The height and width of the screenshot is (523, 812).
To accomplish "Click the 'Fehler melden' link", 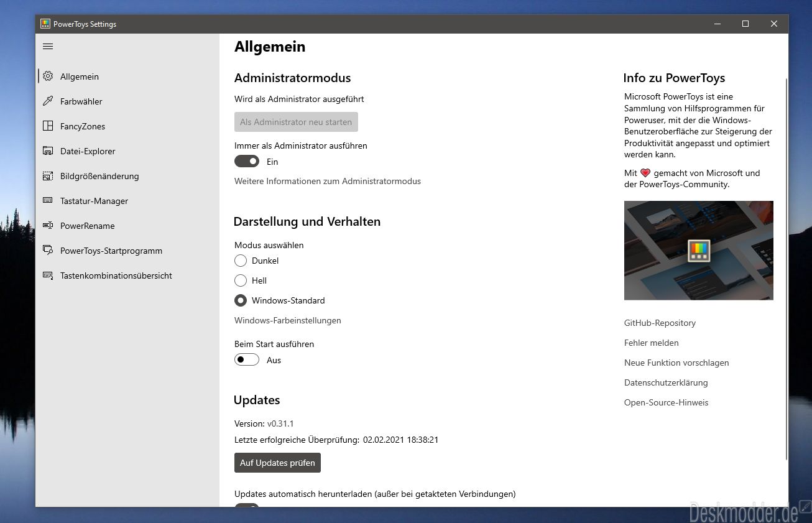I will point(652,343).
